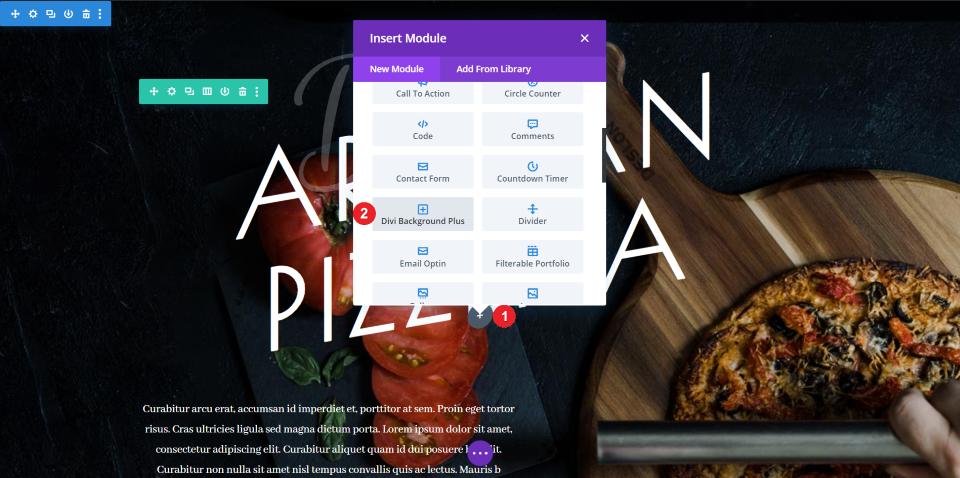Toggle blue section power icon

[69, 13]
